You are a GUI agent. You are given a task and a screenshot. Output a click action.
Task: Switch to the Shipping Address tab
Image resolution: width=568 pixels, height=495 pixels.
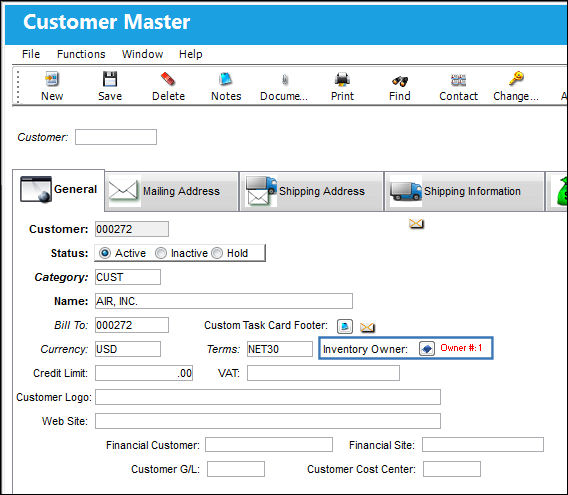(312, 191)
